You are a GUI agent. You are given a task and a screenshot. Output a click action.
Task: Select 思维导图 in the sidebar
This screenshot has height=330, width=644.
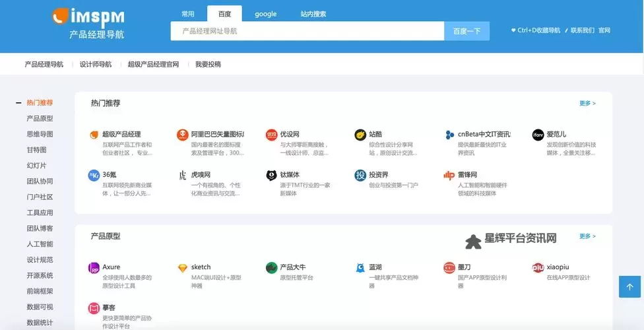click(x=40, y=134)
